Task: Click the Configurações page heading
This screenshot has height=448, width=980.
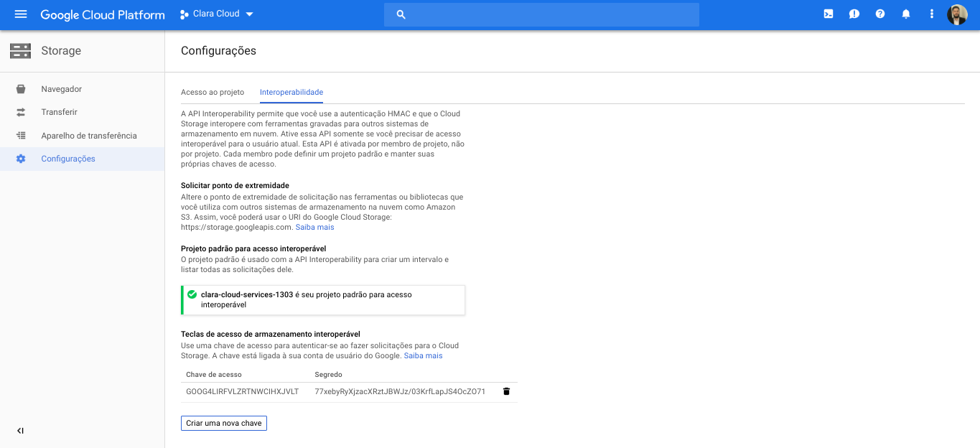Action: 218,51
